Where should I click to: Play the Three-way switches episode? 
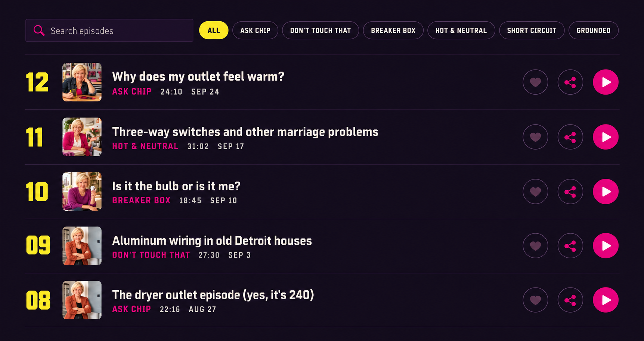coord(606,137)
